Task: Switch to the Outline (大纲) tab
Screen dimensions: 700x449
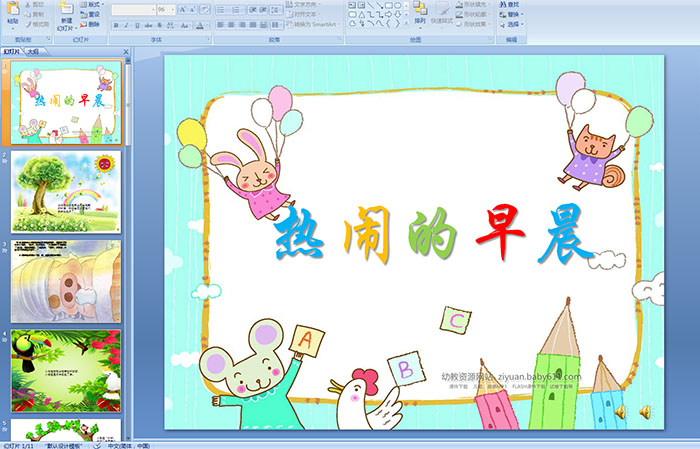Action: click(x=33, y=50)
